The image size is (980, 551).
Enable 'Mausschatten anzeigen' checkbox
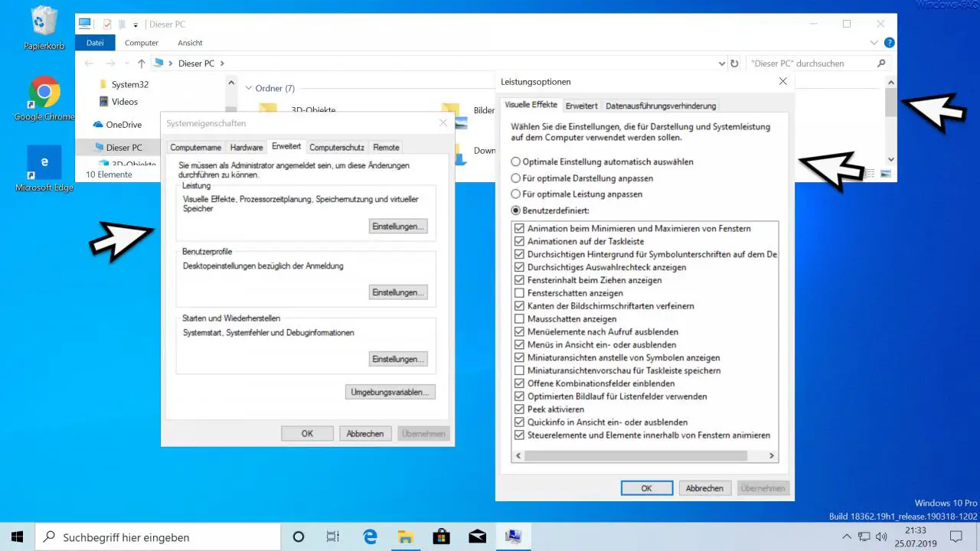(520, 319)
